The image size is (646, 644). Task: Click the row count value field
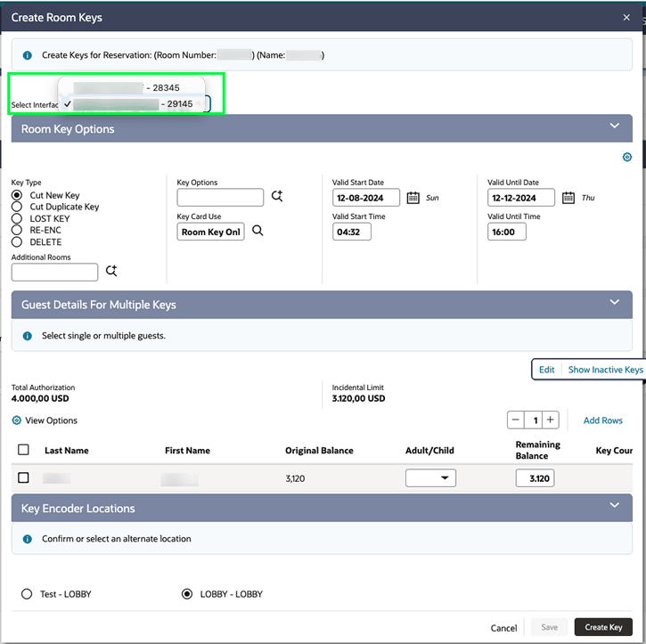(533, 420)
